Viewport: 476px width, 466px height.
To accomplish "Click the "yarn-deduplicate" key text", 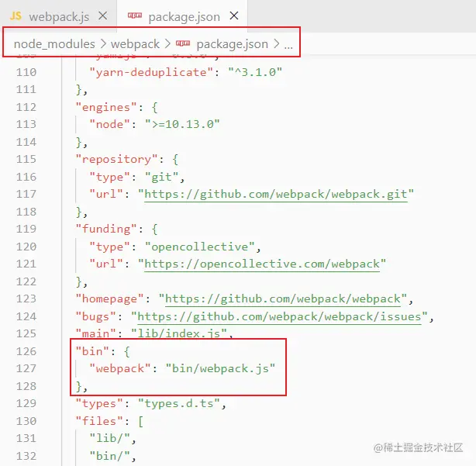I will [152, 73].
